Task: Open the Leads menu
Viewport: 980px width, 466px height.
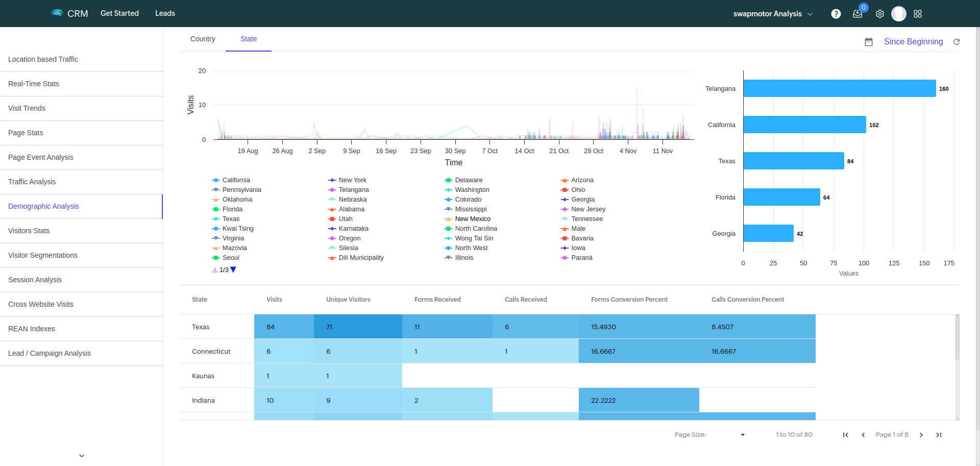Action: tap(165, 13)
